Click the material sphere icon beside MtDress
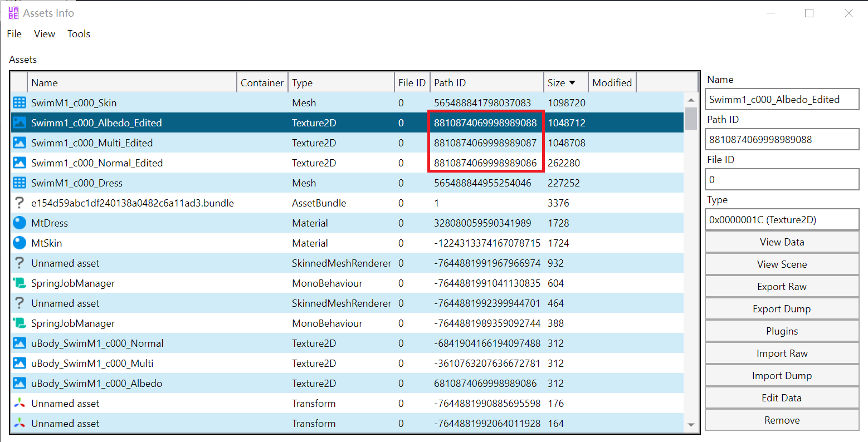 click(19, 223)
